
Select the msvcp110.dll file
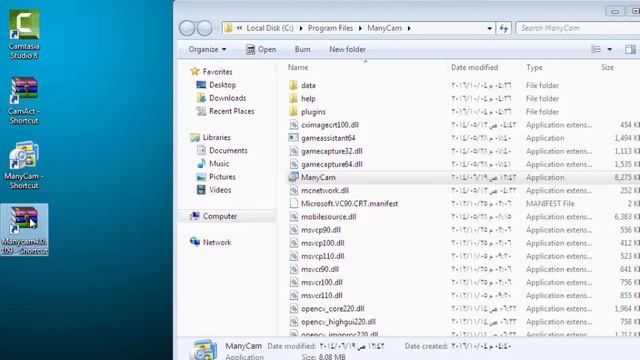point(322,256)
